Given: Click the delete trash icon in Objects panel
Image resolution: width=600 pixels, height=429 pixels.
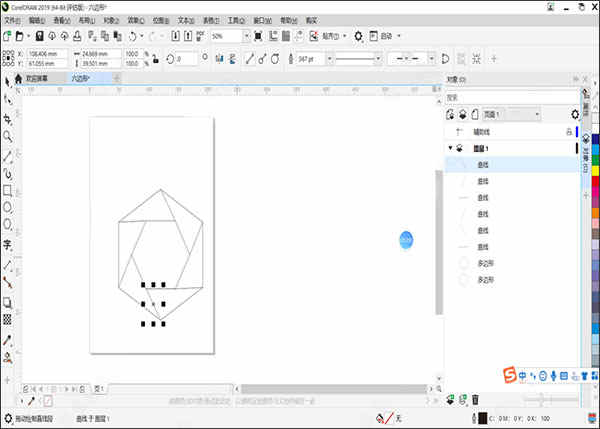Looking at the screenshot, I should (476, 400).
